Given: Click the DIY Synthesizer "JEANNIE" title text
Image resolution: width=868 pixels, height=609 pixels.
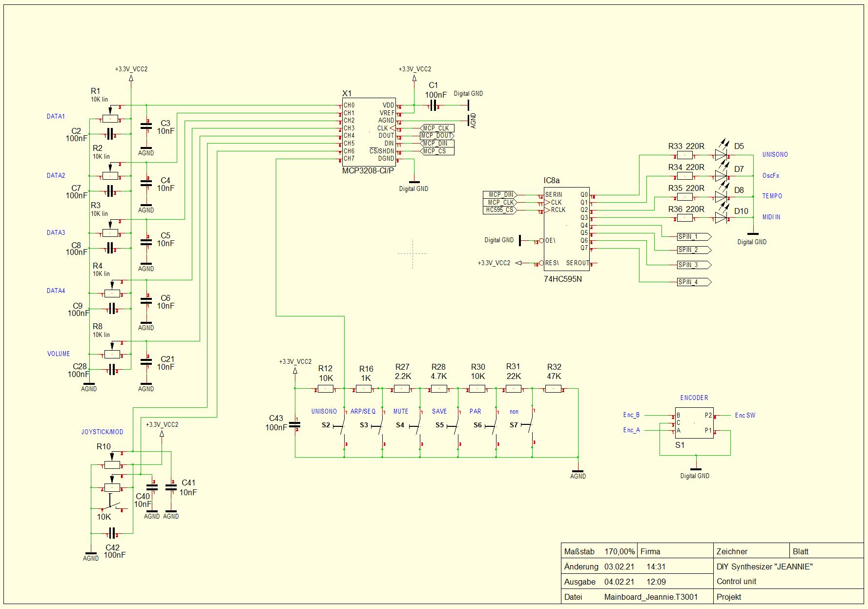Looking at the screenshot, I should 764,567.
